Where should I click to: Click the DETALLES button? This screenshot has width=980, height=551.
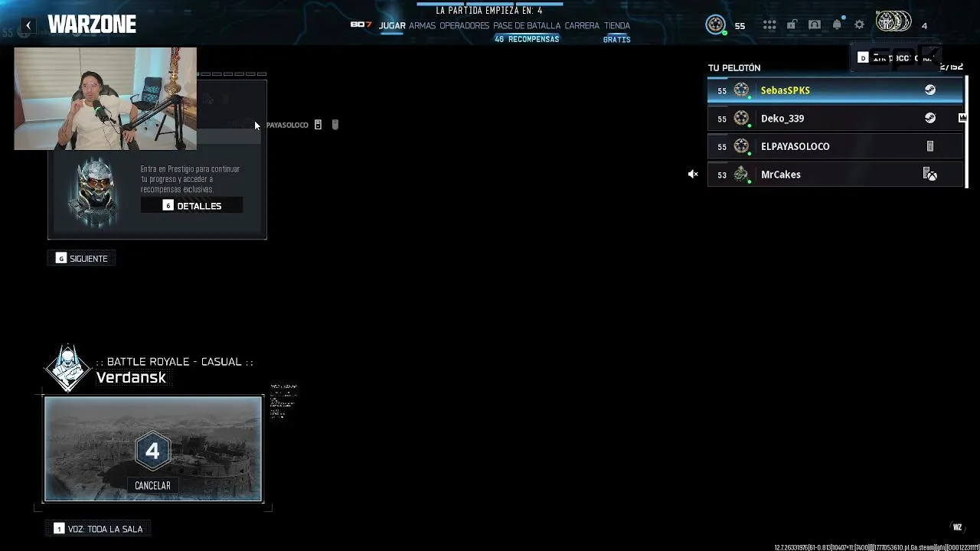(191, 206)
